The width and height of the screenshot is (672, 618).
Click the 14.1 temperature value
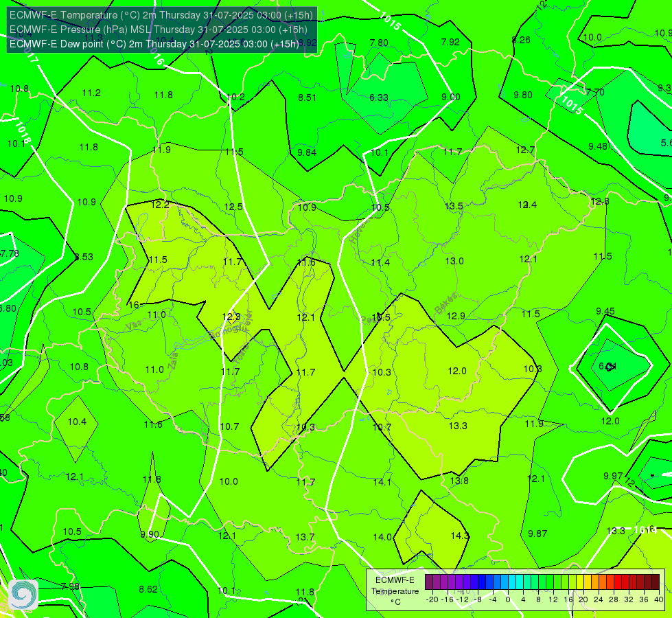point(382,482)
